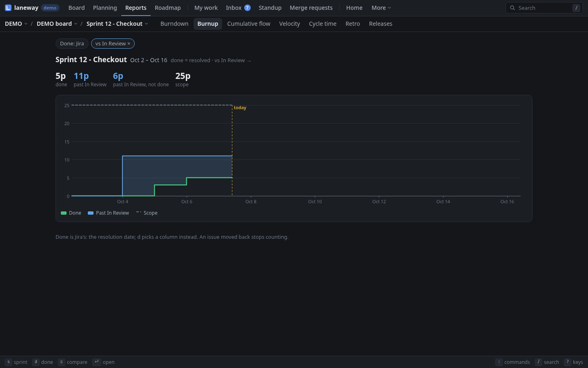588x368 pixels.
Task: Go to the Home page
Action: click(354, 8)
